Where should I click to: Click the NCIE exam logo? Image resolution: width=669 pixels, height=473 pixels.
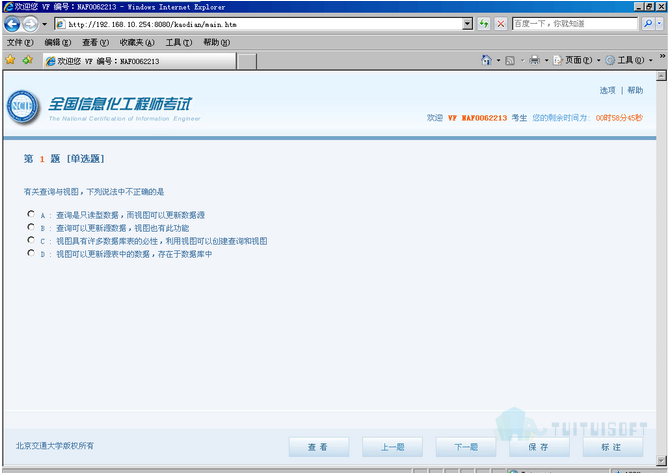point(23,107)
